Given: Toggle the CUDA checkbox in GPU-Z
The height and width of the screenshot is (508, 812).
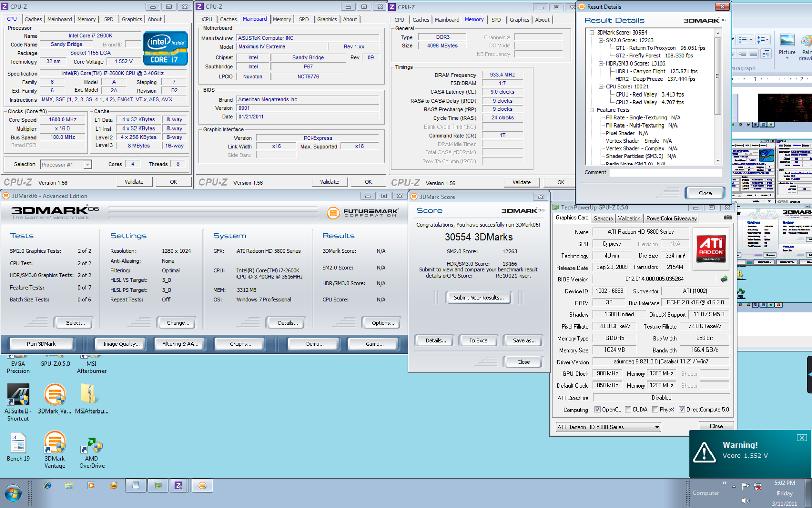Looking at the screenshot, I should point(628,409).
